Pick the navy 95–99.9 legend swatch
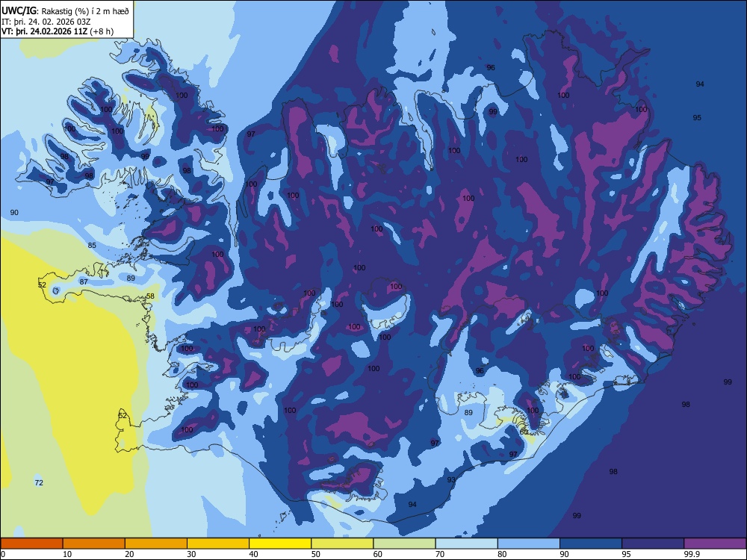Screen dimensions: 747x560 pyautogui.click(x=653, y=544)
